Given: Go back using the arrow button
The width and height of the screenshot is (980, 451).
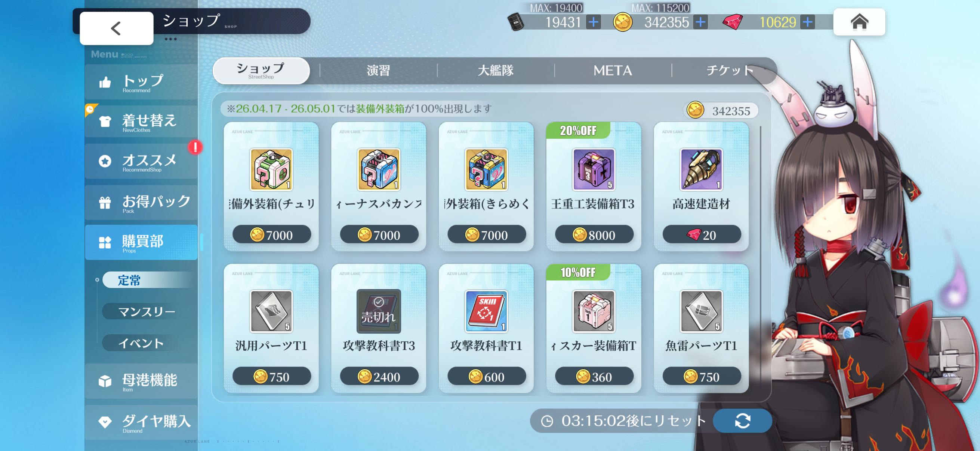Looking at the screenshot, I should 116,28.
